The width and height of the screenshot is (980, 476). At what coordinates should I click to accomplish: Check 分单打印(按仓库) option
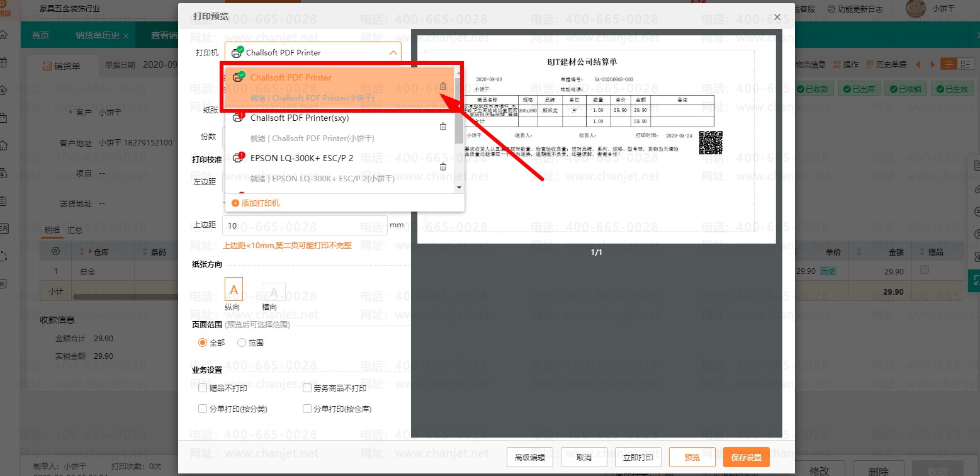[x=308, y=409]
